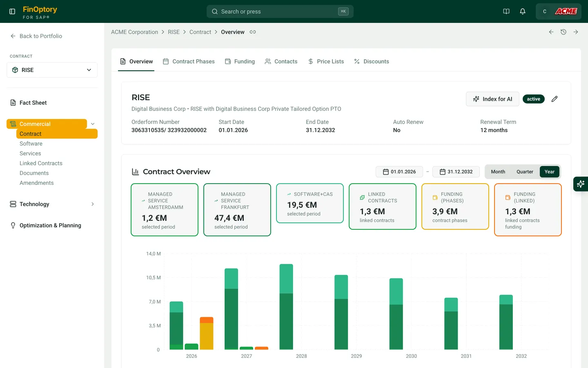Screen dimensions: 588x368
Task: Click the search field in the top bar
Action: pyautogui.click(x=280, y=11)
